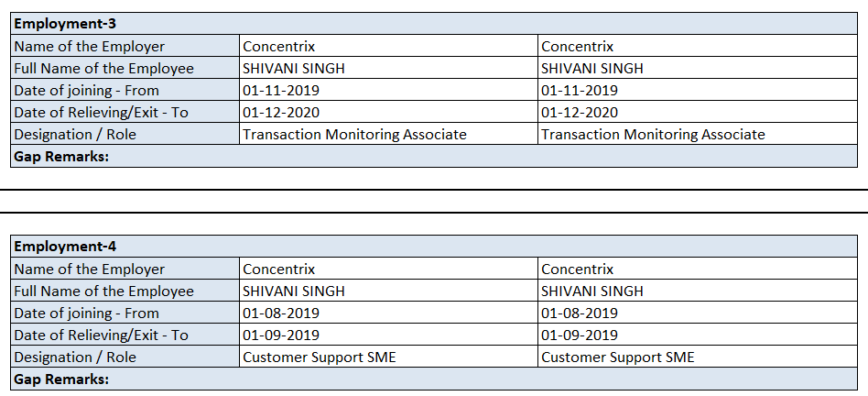Click the second 01-09-2019 relieving date cell

point(580,335)
